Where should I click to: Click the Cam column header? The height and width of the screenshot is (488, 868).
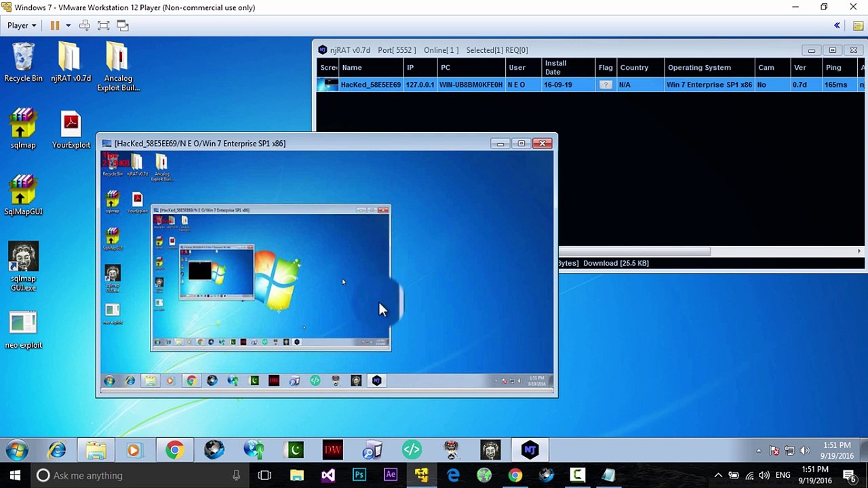(772, 68)
